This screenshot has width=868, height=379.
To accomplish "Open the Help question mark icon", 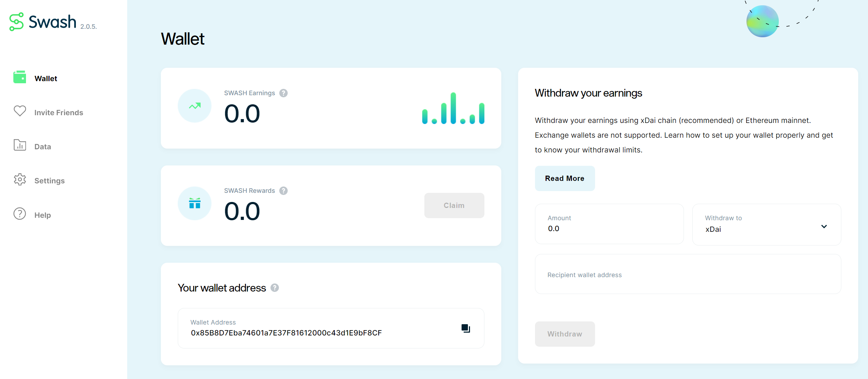I will click(x=20, y=214).
